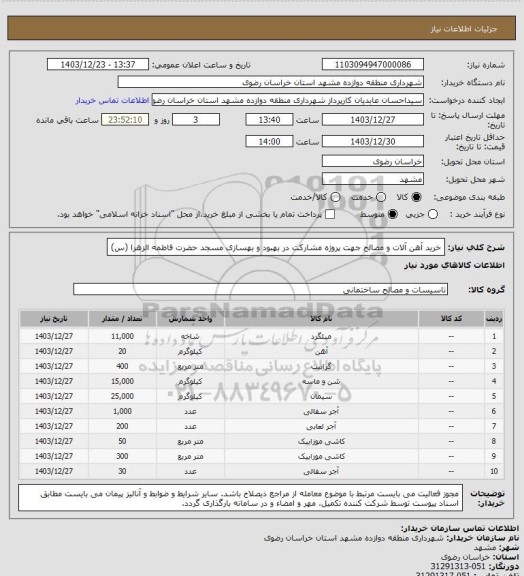
Task: Click the request creator name field
Action: point(288,100)
